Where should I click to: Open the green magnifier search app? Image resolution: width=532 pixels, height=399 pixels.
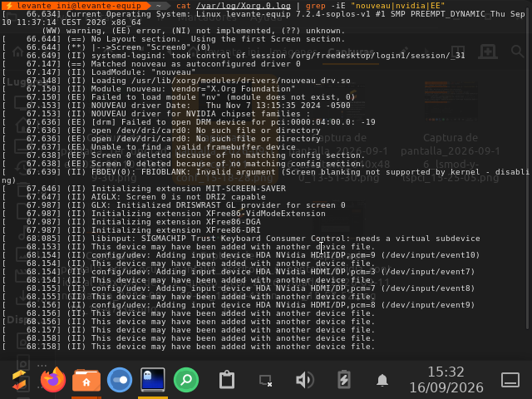coord(186,380)
